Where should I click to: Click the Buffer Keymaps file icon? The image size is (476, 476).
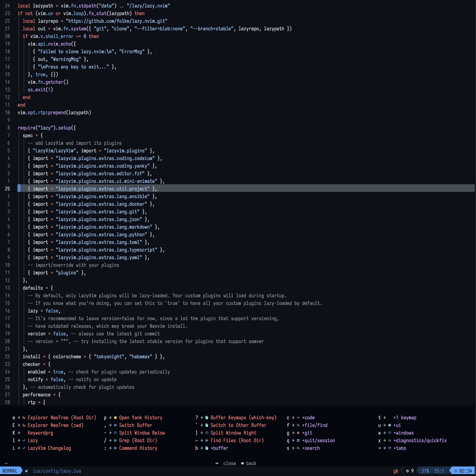(207, 418)
